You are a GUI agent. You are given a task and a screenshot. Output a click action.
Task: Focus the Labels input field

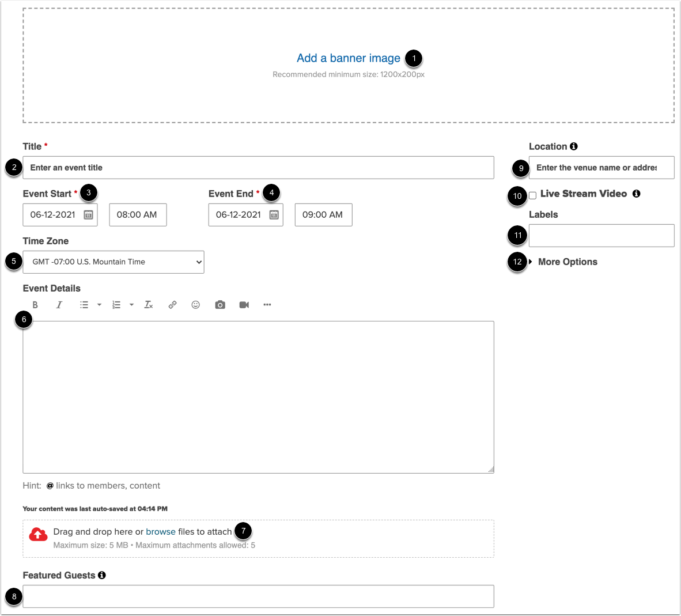pos(601,236)
